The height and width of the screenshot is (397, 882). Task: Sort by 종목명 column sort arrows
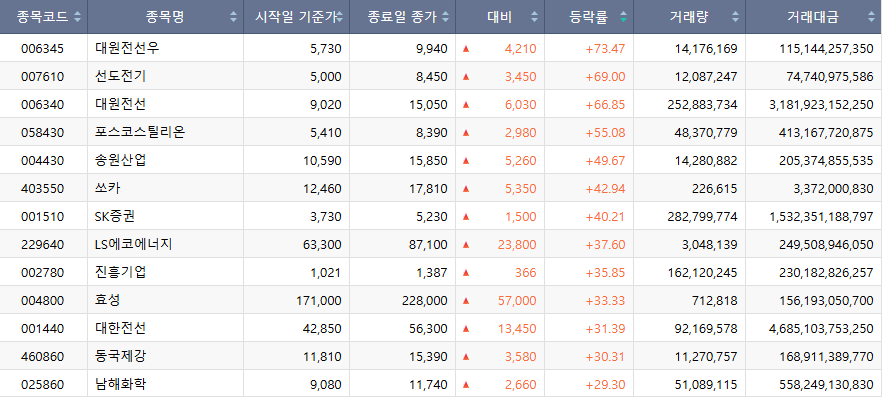point(233,17)
